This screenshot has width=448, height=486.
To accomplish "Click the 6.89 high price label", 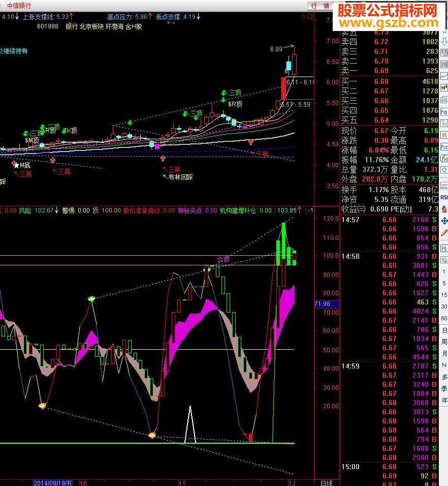I will [276, 49].
